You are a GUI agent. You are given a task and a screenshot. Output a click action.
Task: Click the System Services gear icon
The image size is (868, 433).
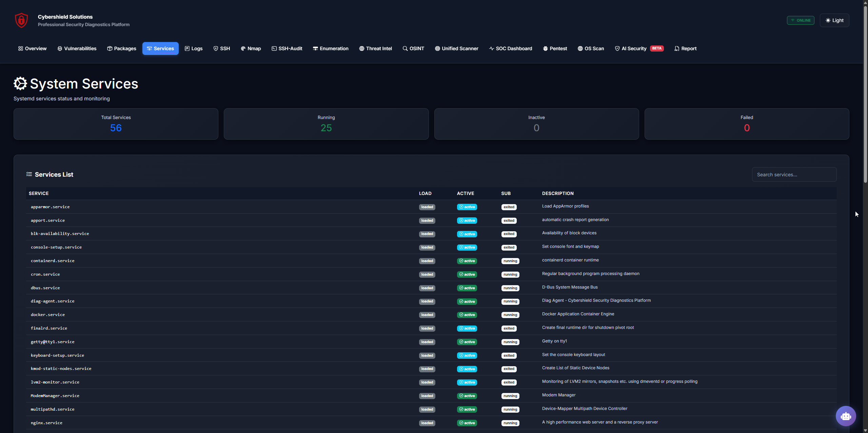click(x=20, y=83)
